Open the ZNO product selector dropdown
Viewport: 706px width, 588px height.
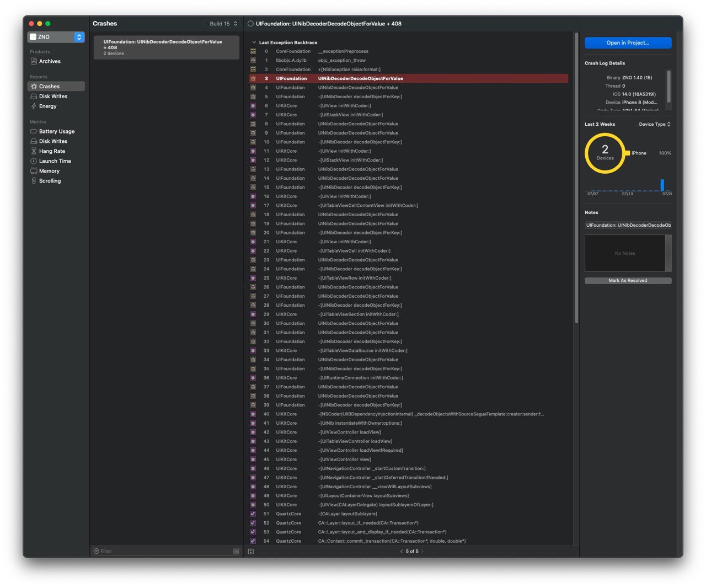coord(56,37)
